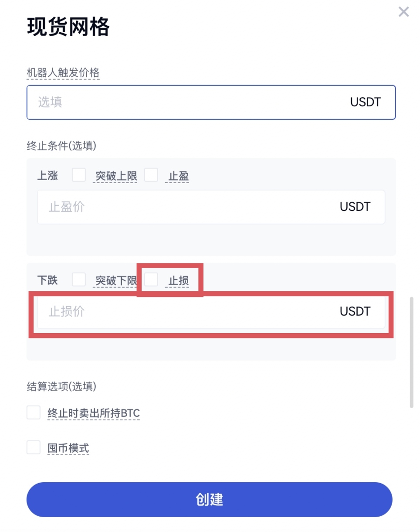Click the 突破下限 label text

[x=116, y=281]
